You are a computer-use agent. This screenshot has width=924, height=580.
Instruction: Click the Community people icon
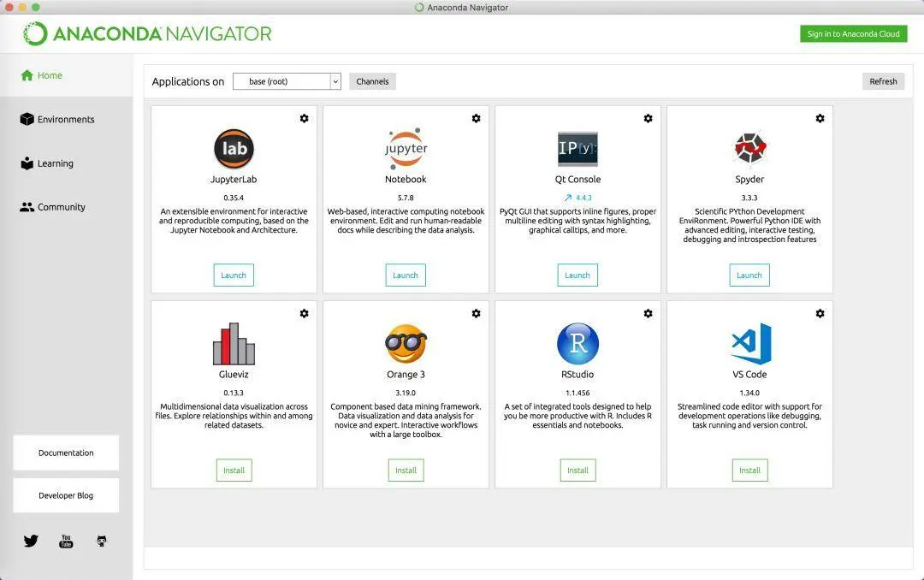pyautogui.click(x=27, y=207)
